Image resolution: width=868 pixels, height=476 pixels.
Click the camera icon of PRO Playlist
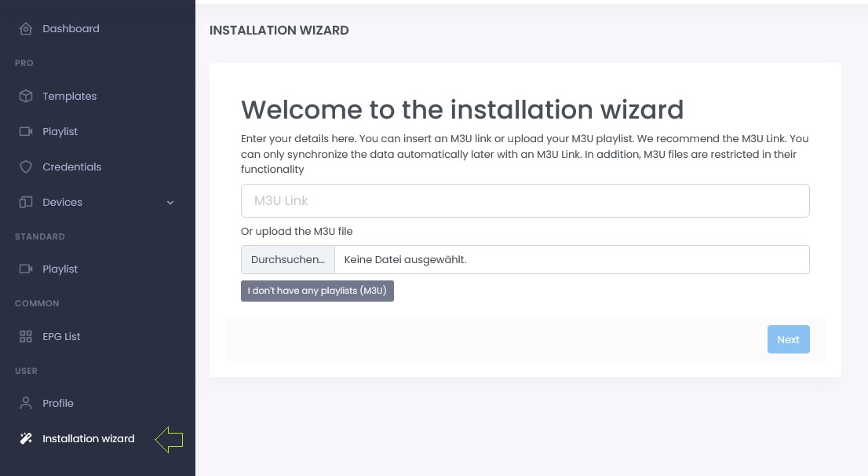(x=26, y=132)
